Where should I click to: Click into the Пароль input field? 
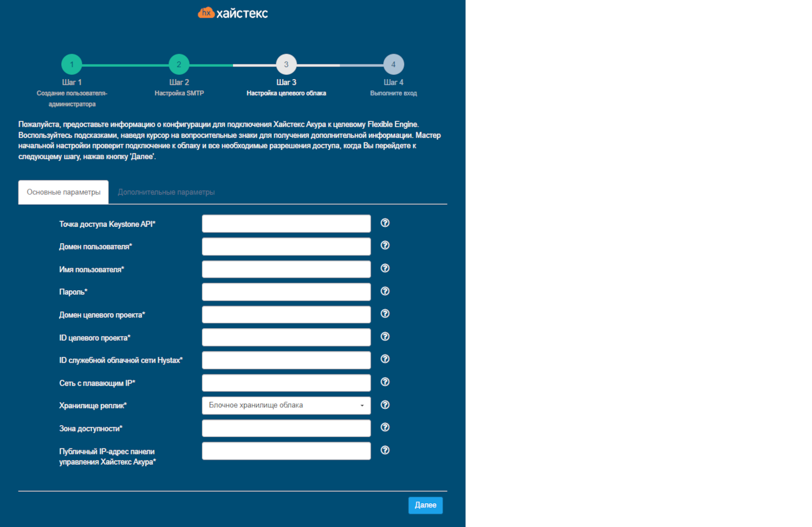pyautogui.click(x=286, y=292)
